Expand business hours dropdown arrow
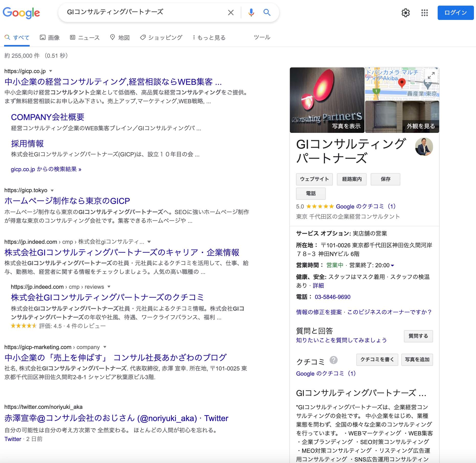 coord(392,265)
